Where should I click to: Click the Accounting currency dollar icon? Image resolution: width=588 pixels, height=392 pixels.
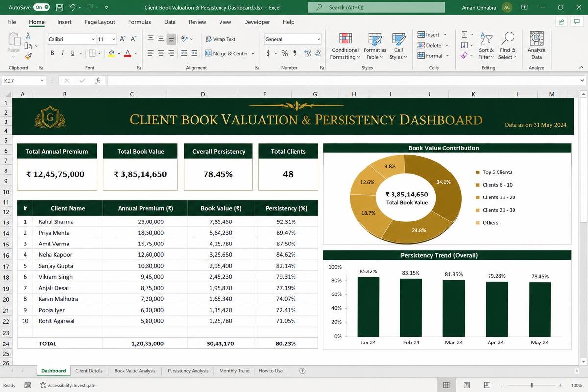tap(268, 53)
